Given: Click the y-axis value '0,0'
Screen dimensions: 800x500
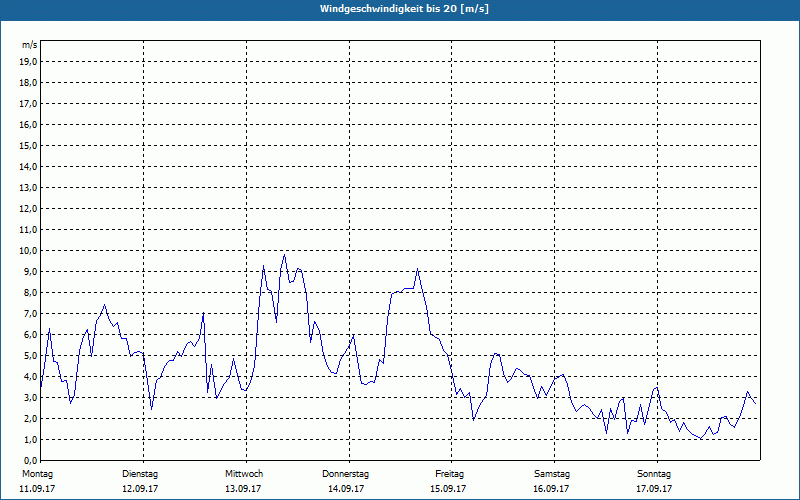Looking at the screenshot, I should point(30,461).
